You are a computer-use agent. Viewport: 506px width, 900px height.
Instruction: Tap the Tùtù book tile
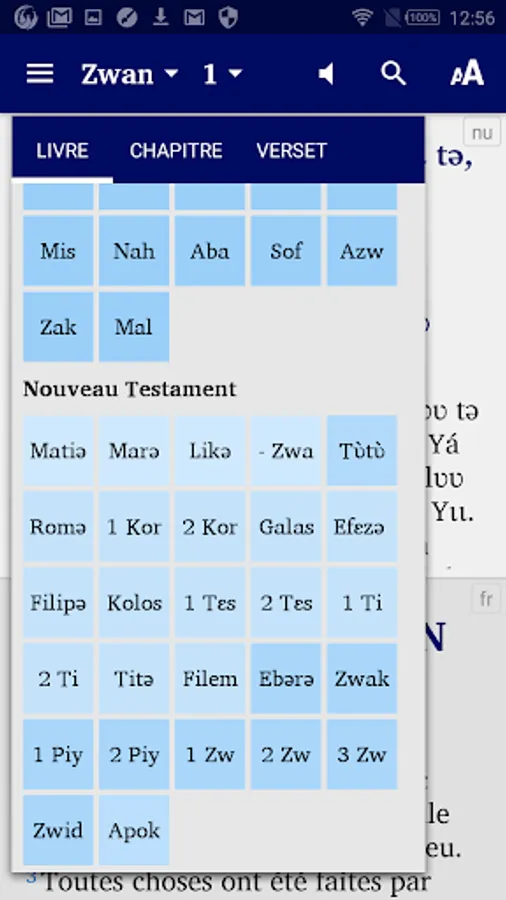(361, 451)
